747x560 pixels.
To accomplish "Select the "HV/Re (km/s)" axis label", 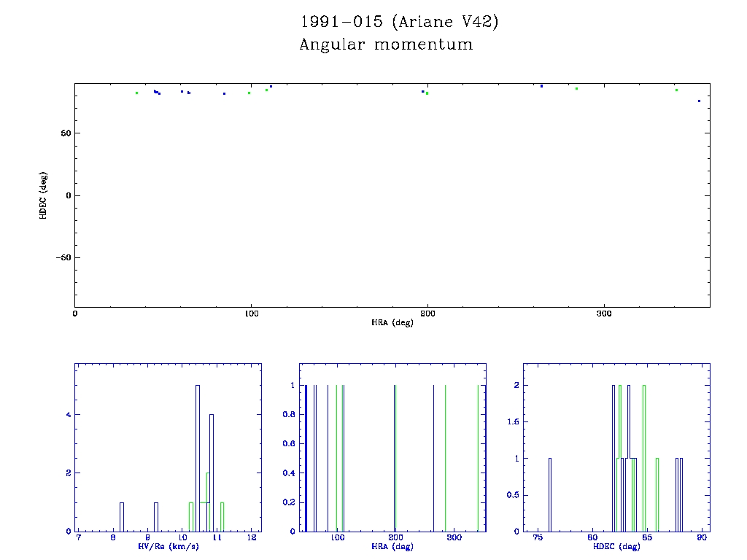I will pyautogui.click(x=169, y=546).
